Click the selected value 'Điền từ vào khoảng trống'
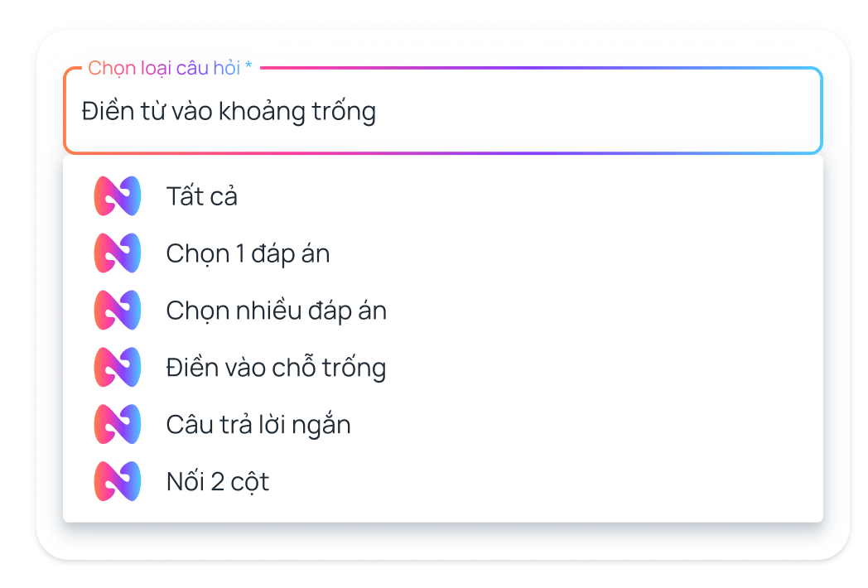The image size is (868, 588). coord(229,111)
